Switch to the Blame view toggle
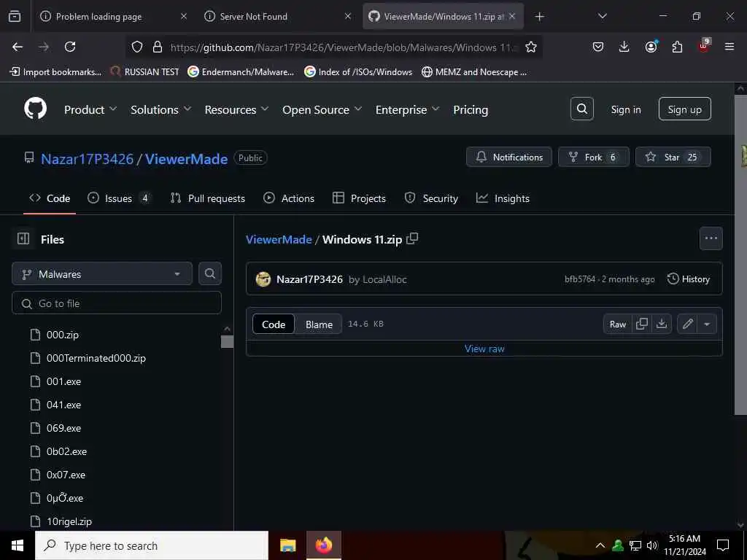The width and height of the screenshot is (747, 560). 319,324
